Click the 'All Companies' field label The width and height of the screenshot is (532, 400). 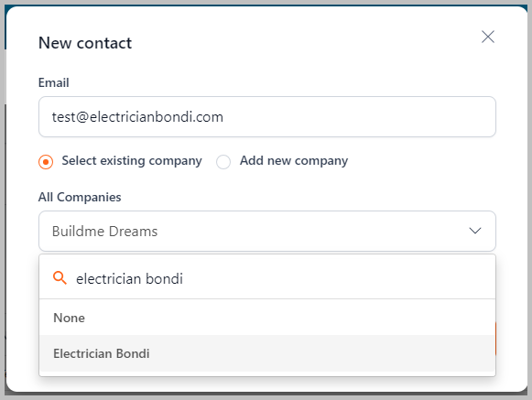(x=80, y=197)
